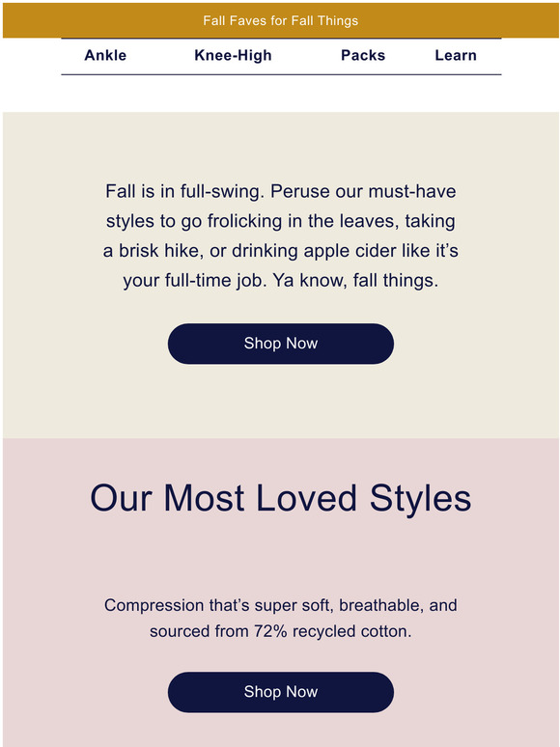Click the line 'your full-time job. Ya know'
Image resolution: width=560 pixels, height=747 pixels.
pyautogui.click(x=281, y=280)
